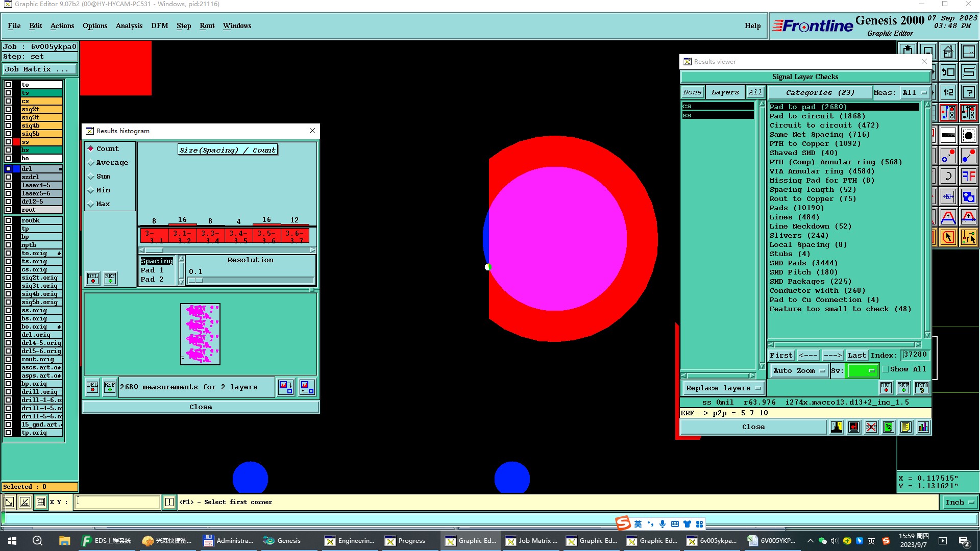
Task: Open the DFM menu
Action: 159,26
